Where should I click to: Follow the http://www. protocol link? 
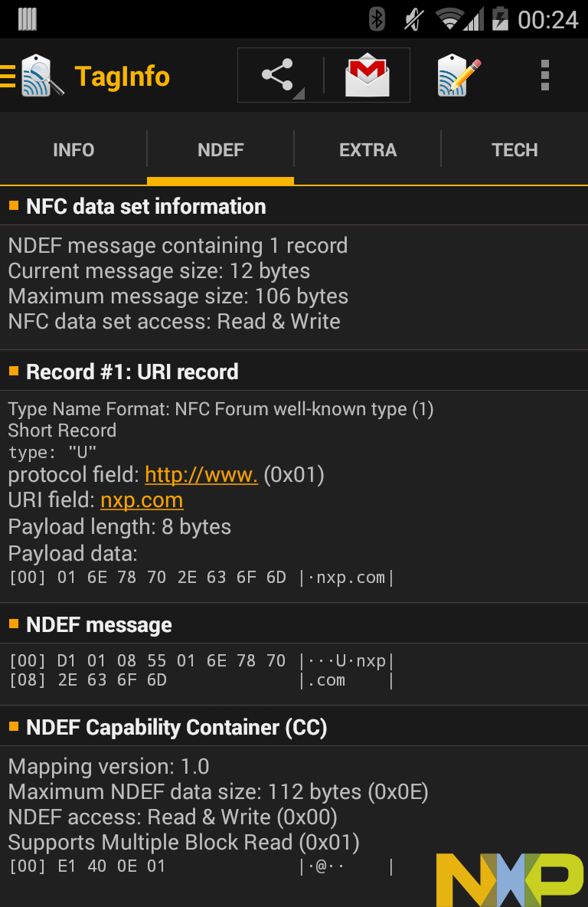(201, 475)
